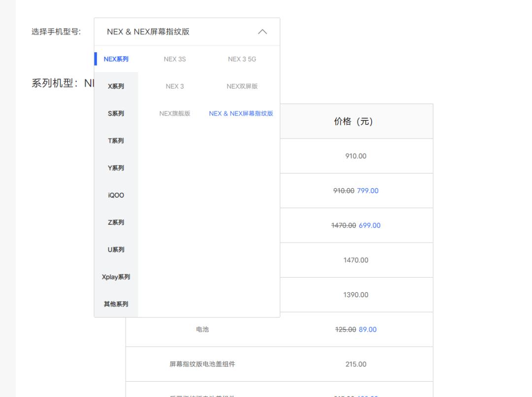The width and height of the screenshot is (532, 397).
Task: Select the iQOO category
Action: [x=116, y=195]
